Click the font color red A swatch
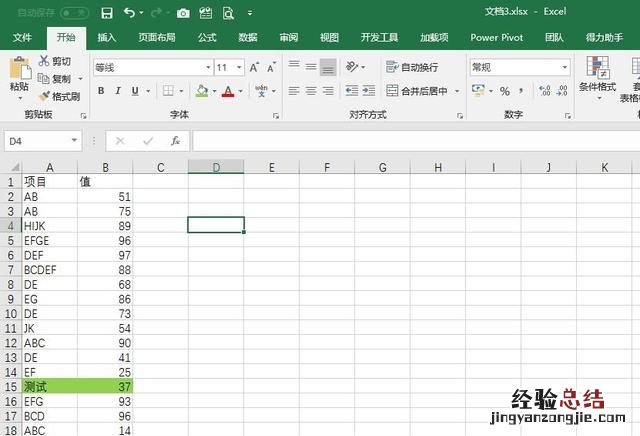Screen dimensions: 640x436 tap(228, 91)
